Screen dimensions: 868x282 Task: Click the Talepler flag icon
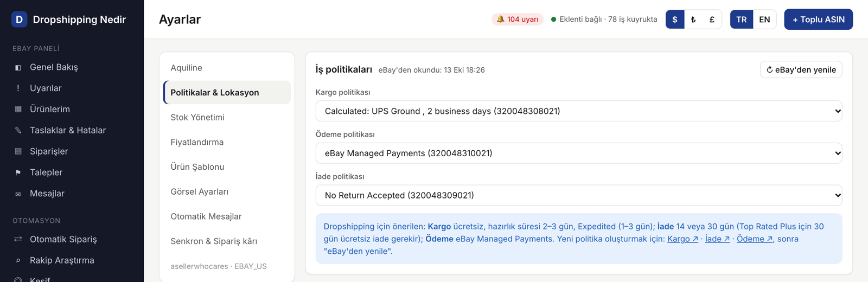coord(18,173)
